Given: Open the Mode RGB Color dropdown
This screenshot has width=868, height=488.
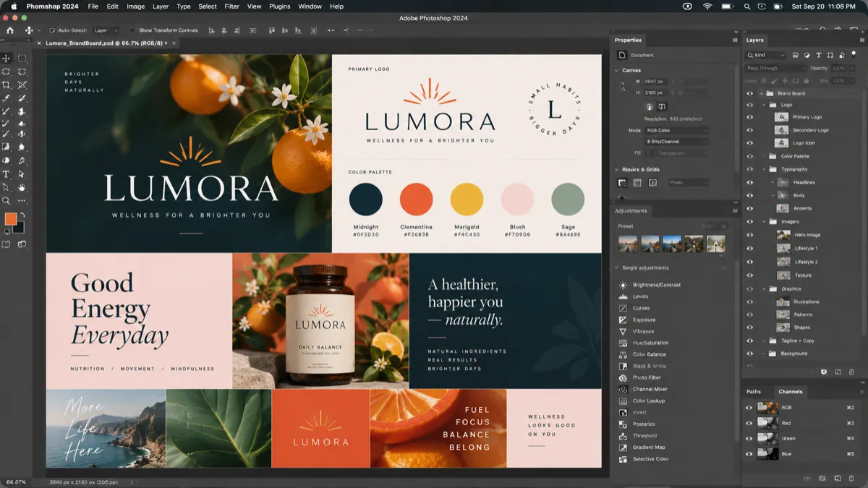Looking at the screenshot, I should (676, 131).
